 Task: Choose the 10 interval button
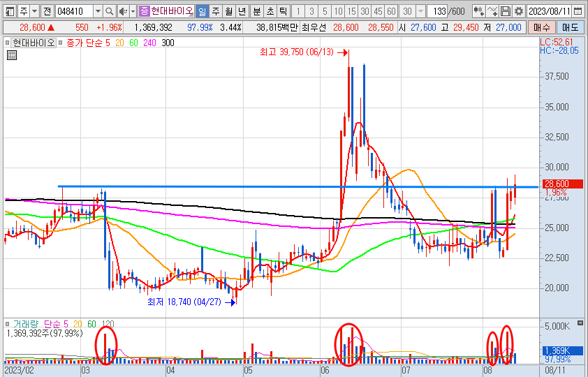[338, 11]
